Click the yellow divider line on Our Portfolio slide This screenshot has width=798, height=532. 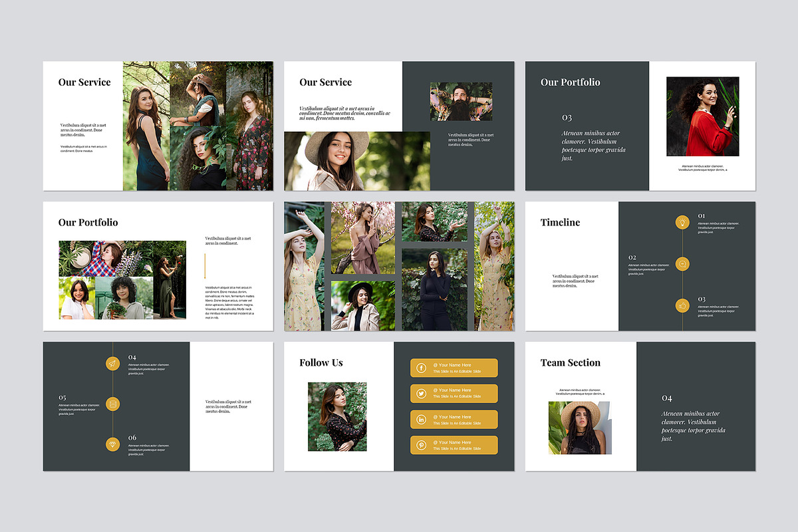(x=206, y=266)
